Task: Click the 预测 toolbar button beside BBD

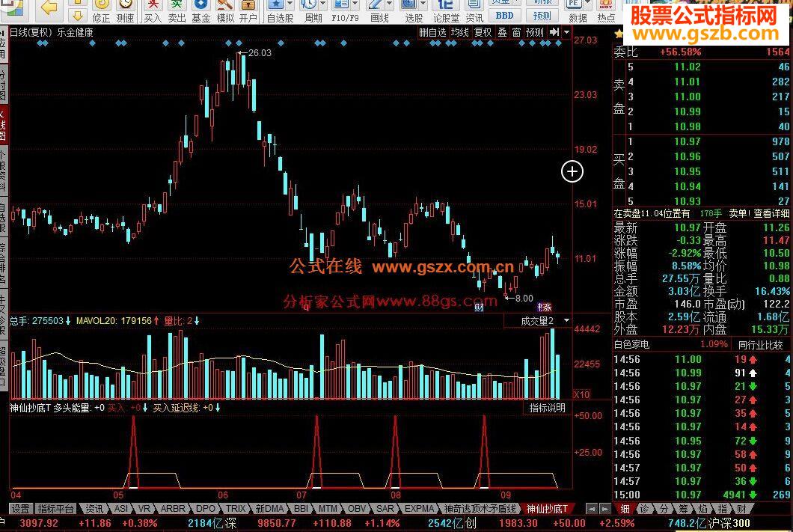Action: click(542, 15)
